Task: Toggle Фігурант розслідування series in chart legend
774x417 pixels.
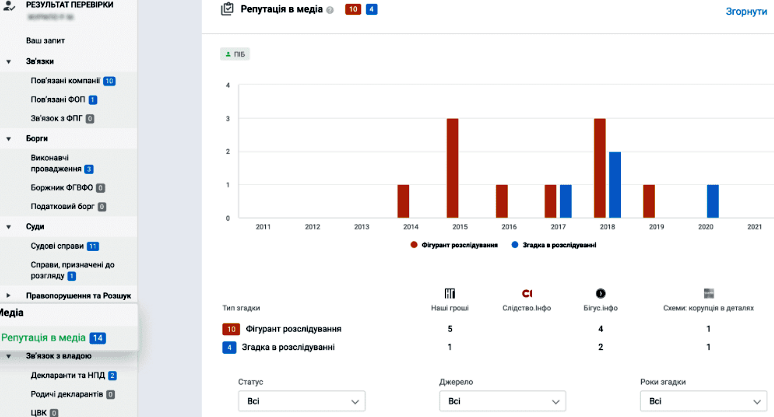Action: click(x=454, y=245)
